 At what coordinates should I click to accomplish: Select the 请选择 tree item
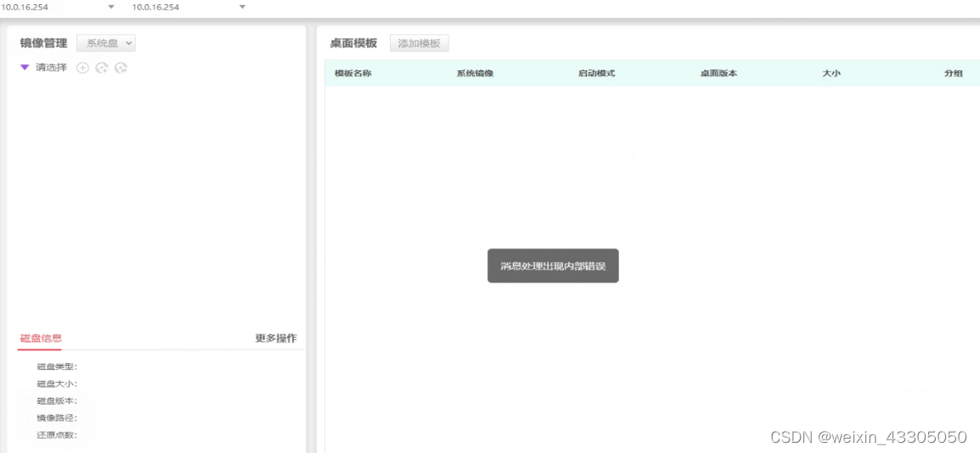point(51,68)
